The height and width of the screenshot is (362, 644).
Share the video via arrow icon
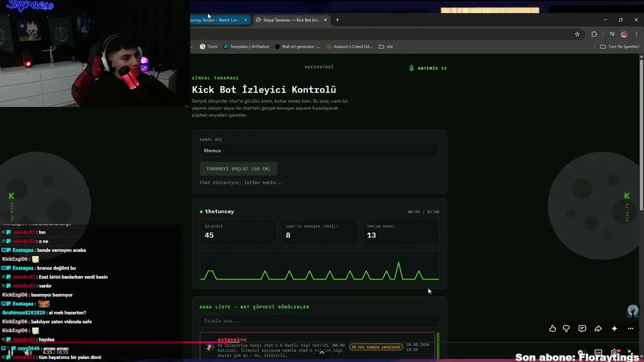(x=598, y=329)
